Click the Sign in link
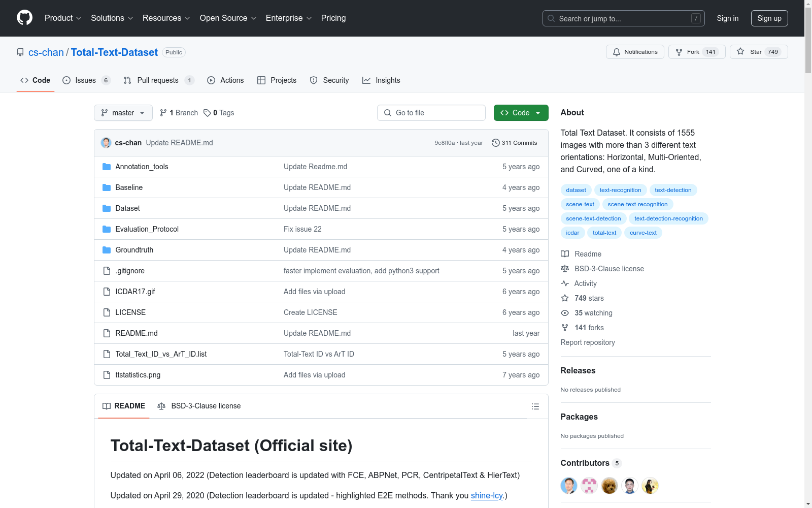The width and height of the screenshot is (812, 508). tap(727, 18)
